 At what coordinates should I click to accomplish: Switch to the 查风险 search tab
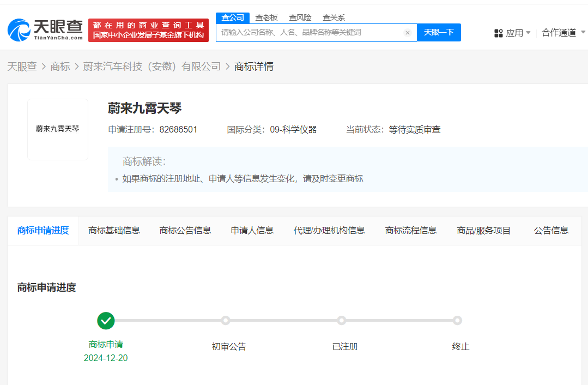tap(300, 17)
